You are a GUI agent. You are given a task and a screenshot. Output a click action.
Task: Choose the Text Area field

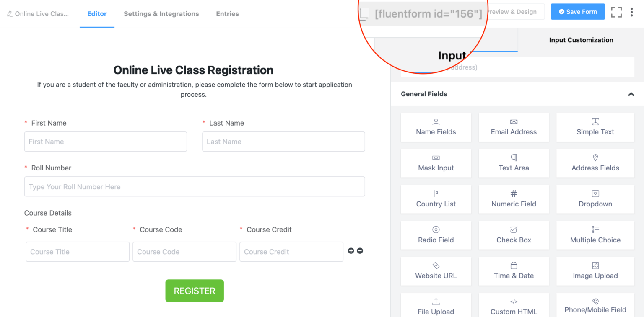(514, 163)
